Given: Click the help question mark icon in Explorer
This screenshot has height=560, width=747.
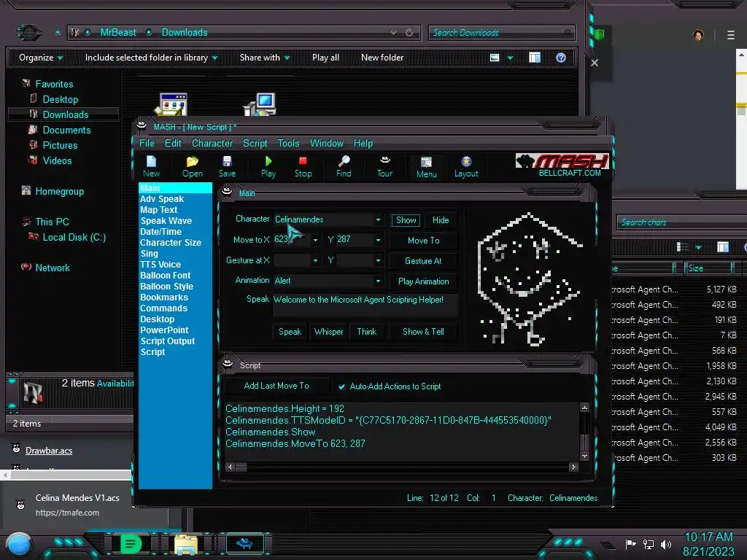Looking at the screenshot, I should (x=561, y=58).
